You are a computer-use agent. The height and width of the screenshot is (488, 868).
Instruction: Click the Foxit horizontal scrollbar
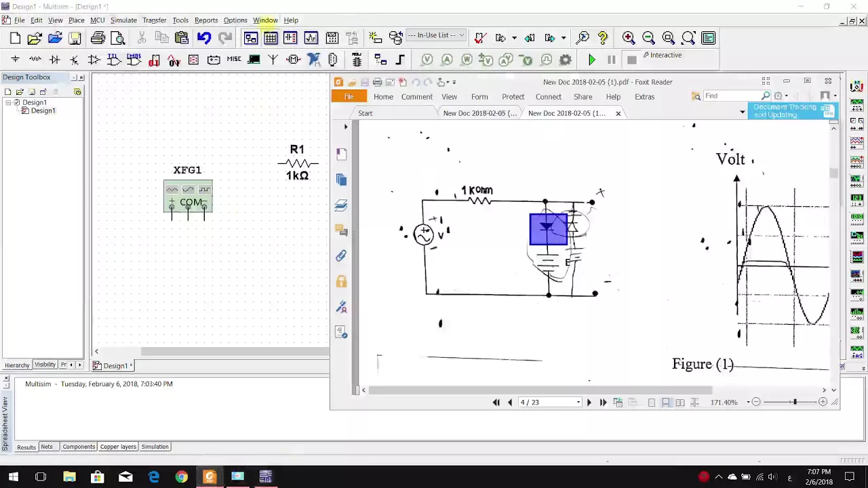click(x=540, y=390)
